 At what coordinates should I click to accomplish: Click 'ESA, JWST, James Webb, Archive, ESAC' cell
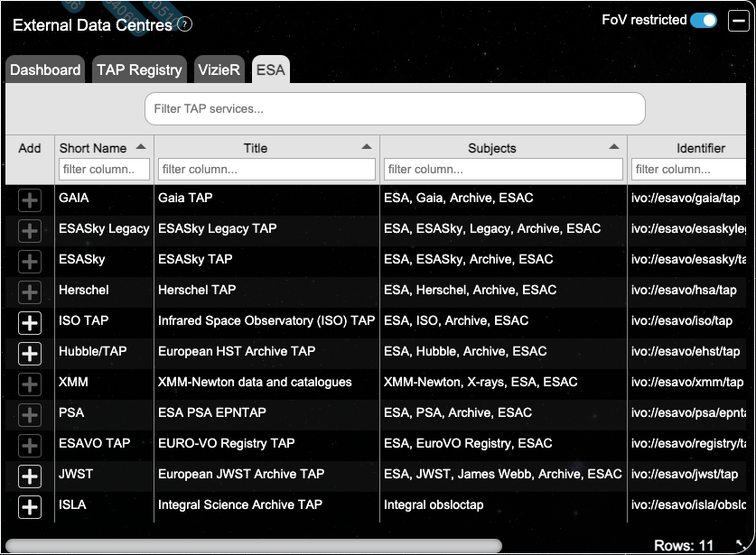click(x=503, y=474)
